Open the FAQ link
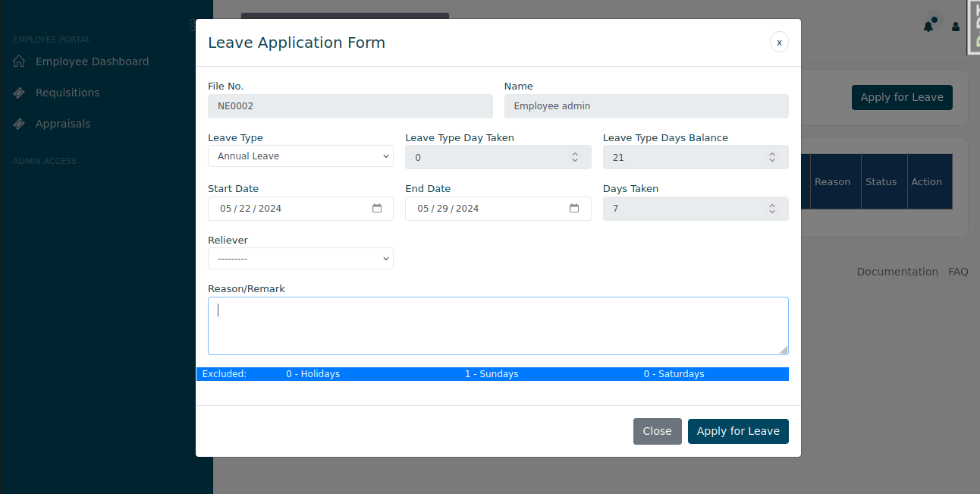This screenshot has width=980, height=494. pos(958,272)
